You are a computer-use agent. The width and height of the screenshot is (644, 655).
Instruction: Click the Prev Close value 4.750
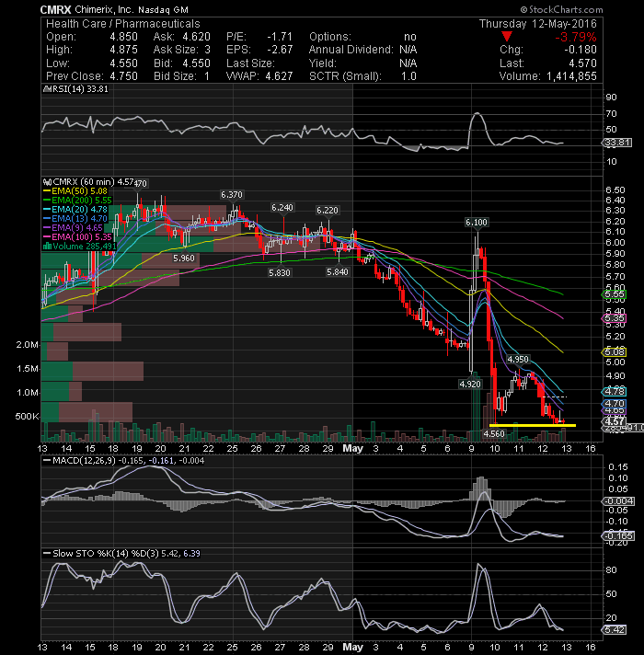123,76
